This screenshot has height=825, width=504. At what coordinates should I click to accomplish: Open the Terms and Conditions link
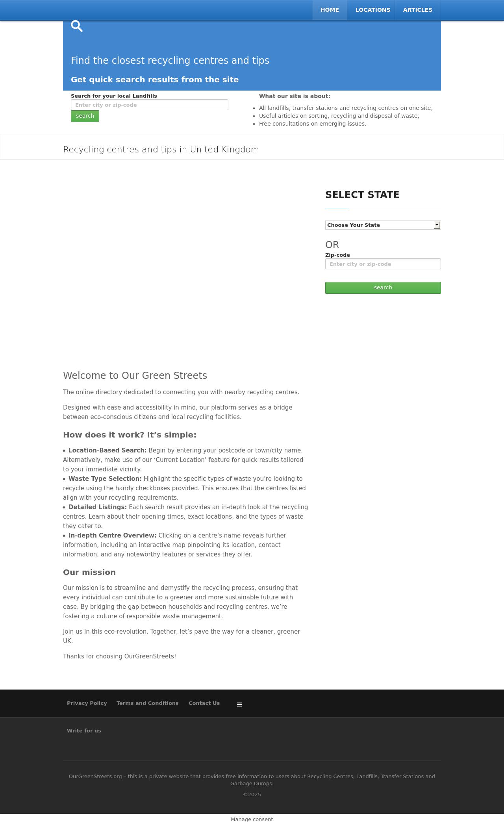[148, 703]
